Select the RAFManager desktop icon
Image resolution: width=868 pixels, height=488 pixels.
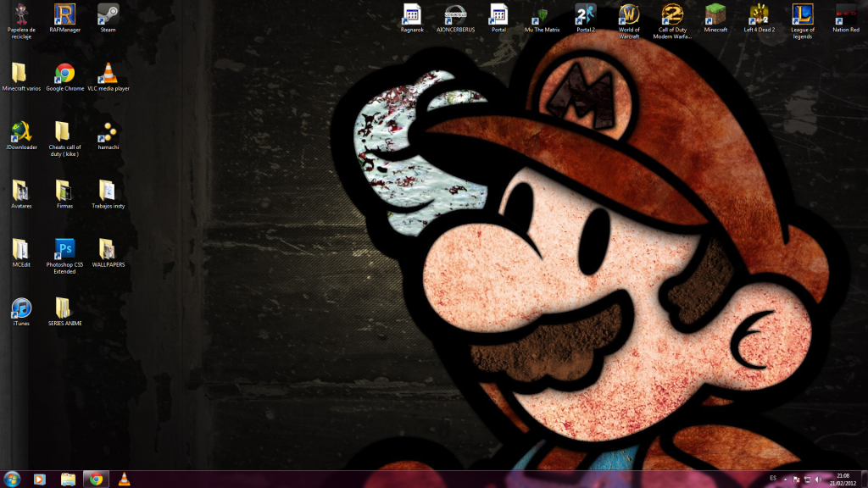[x=64, y=14]
